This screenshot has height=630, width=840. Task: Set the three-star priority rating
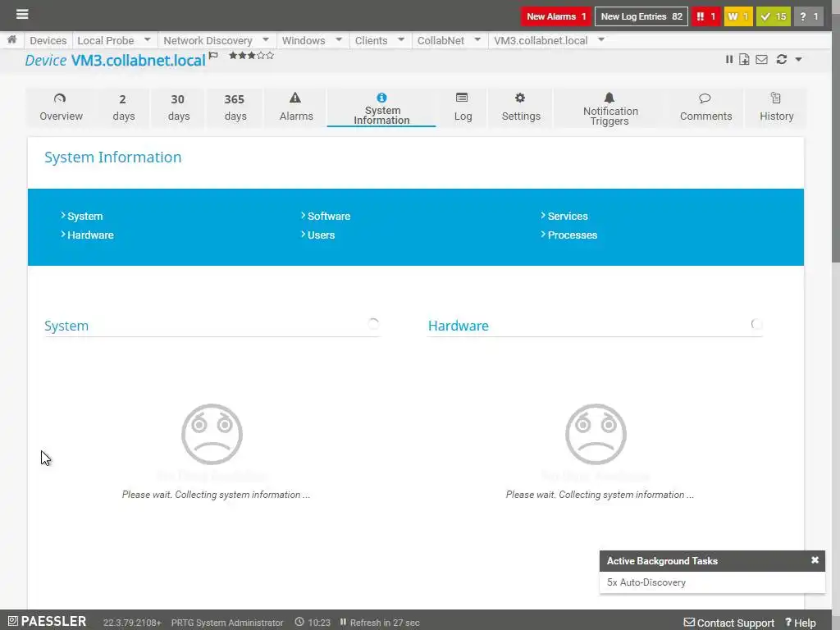(251, 55)
